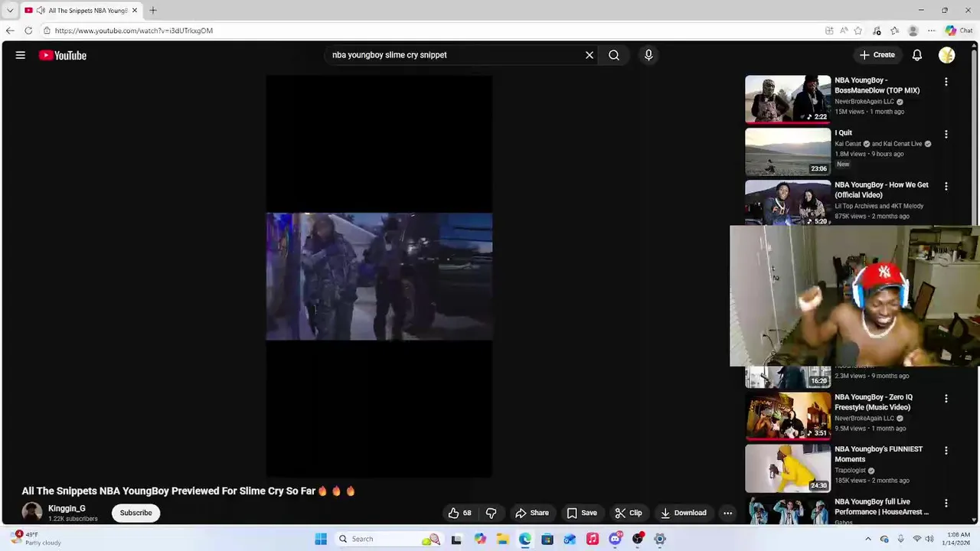Image resolution: width=980 pixels, height=551 pixels.
Task: Download the video
Action: [x=684, y=513]
